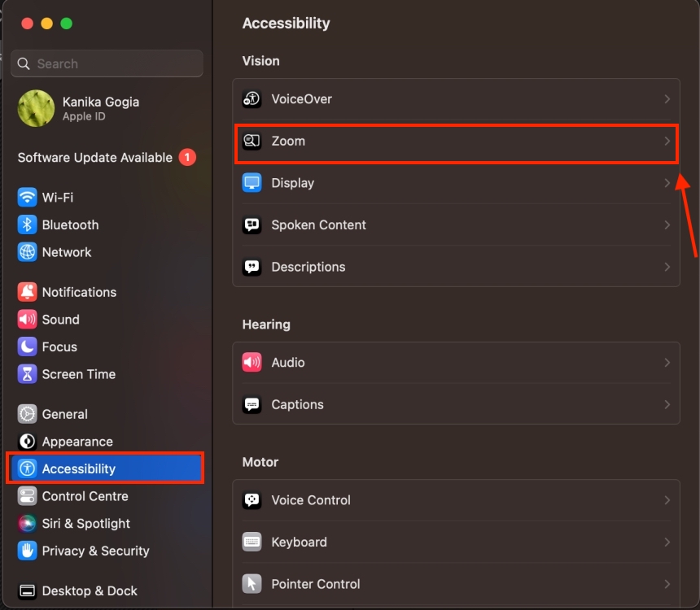
Task: Select the VoiceOver icon in Vision section
Action: click(250, 99)
